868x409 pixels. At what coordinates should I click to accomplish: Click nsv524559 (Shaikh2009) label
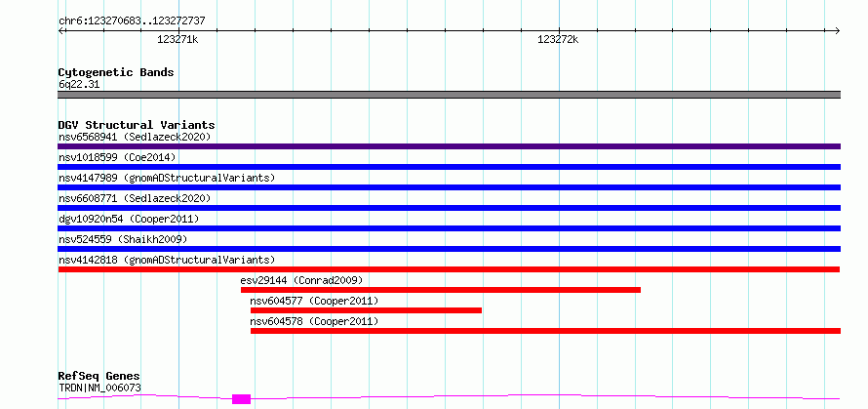123,239
